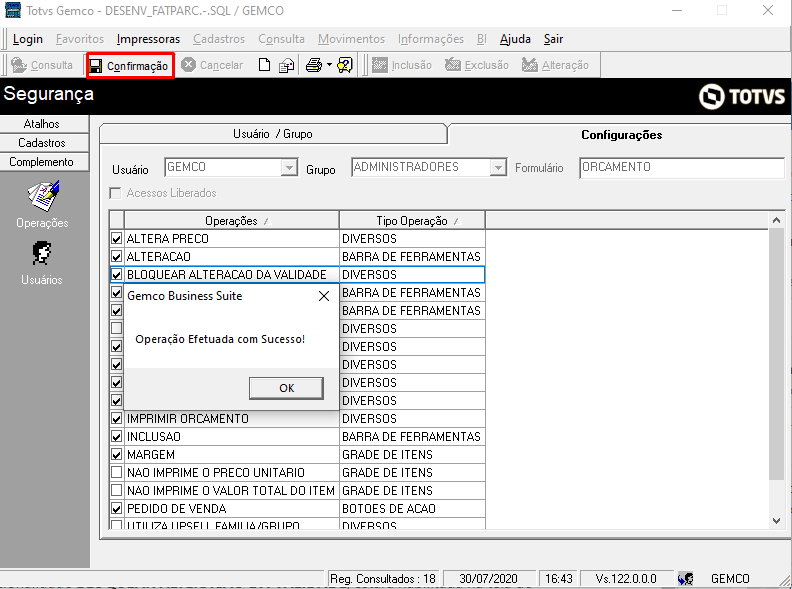The image size is (792, 589).
Task: Click the Formulário ORCAMENTO field
Action: pos(681,167)
